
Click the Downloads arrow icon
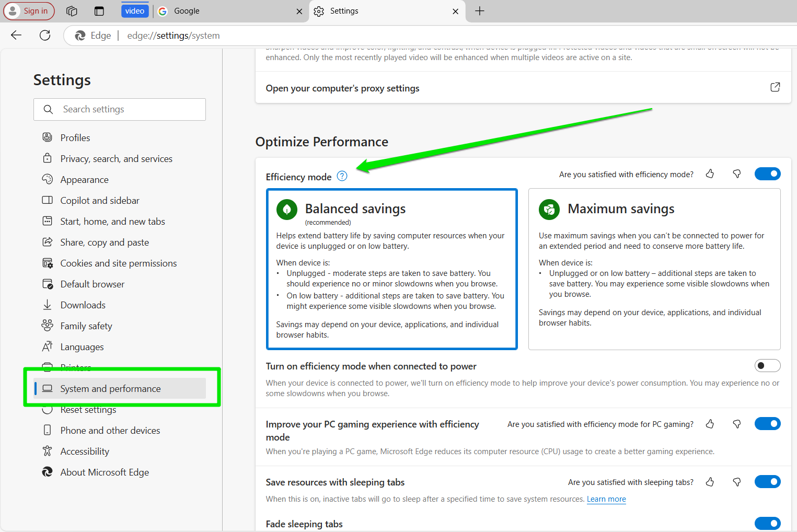[x=47, y=305]
